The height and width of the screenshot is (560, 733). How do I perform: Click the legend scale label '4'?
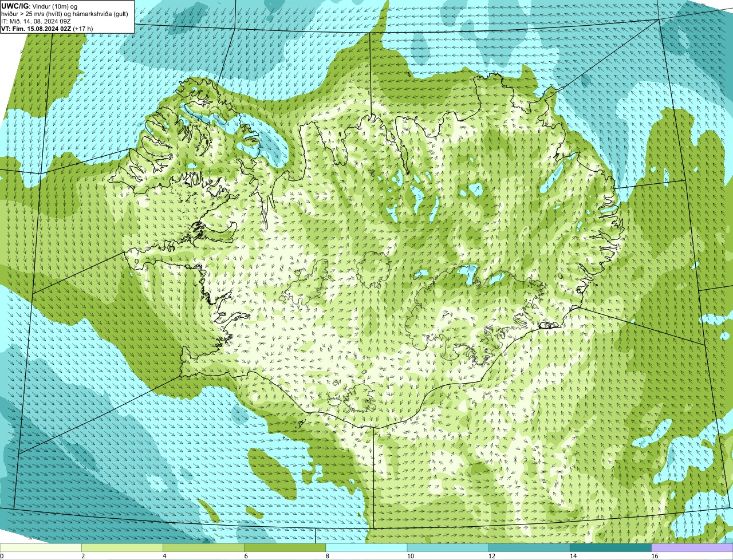tap(164, 556)
